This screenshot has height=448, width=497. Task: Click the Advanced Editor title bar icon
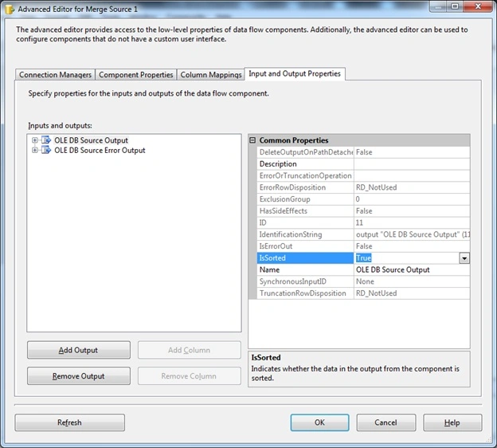tap(10, 10)
